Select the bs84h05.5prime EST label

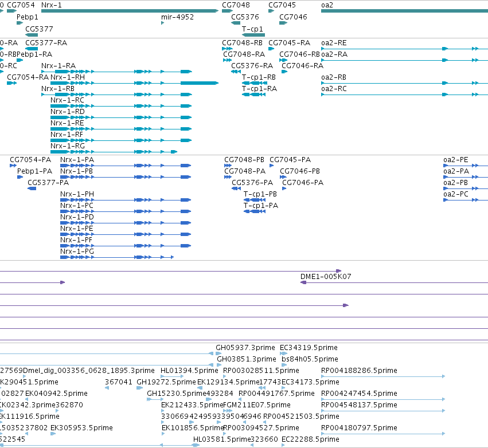[x=310, y=359]
